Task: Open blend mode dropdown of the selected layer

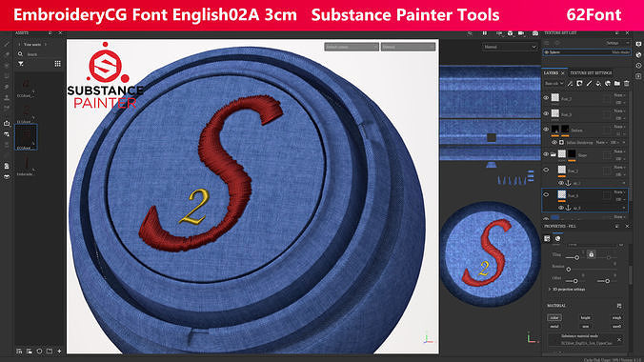Action: [619, 192]
